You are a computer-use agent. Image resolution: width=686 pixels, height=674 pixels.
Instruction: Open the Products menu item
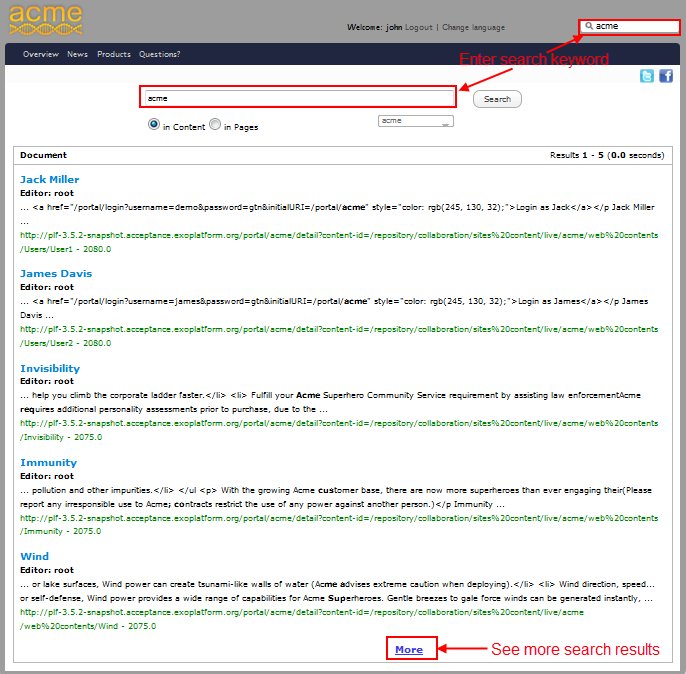tap(114, 54)
